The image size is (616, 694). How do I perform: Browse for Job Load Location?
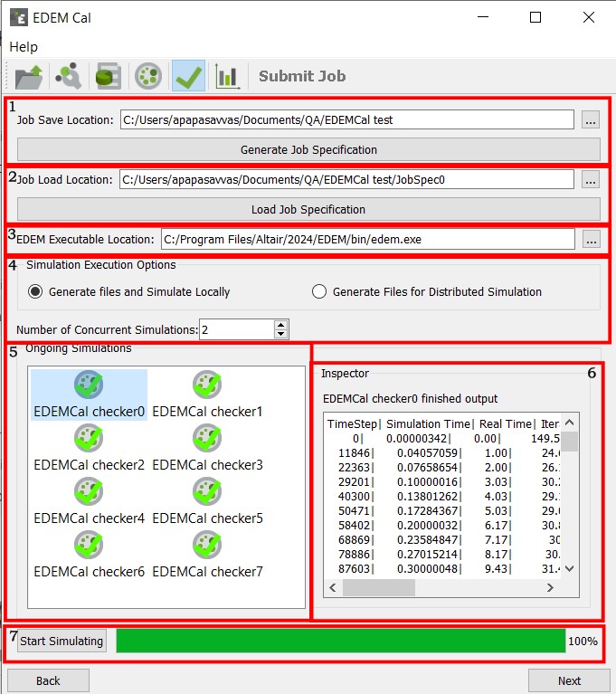pos(591,180)
